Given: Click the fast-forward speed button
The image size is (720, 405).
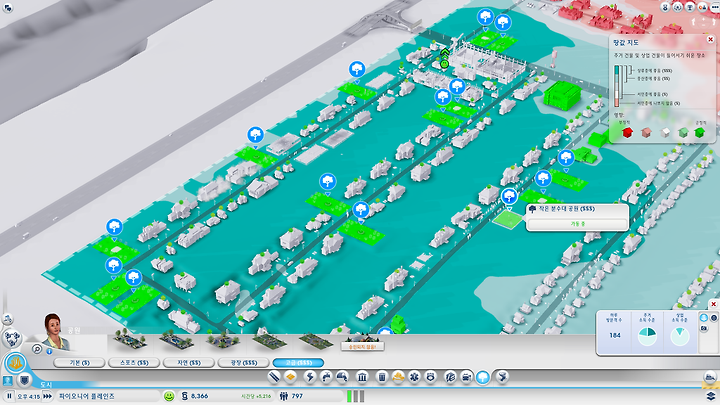Looking at the screenshot, I should [x=47, y=396].
